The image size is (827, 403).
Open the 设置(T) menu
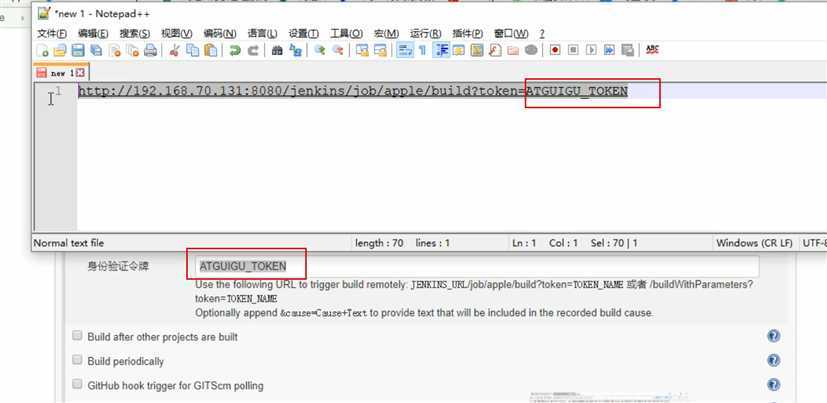(304, 34)
